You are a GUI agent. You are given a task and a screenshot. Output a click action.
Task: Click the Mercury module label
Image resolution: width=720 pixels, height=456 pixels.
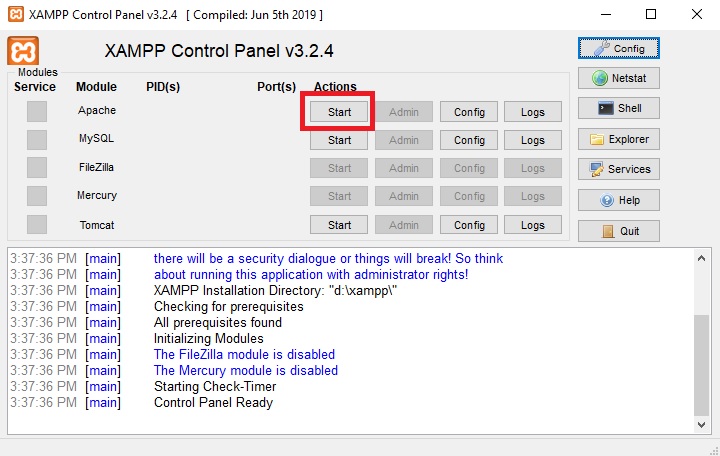coord(96,196)
